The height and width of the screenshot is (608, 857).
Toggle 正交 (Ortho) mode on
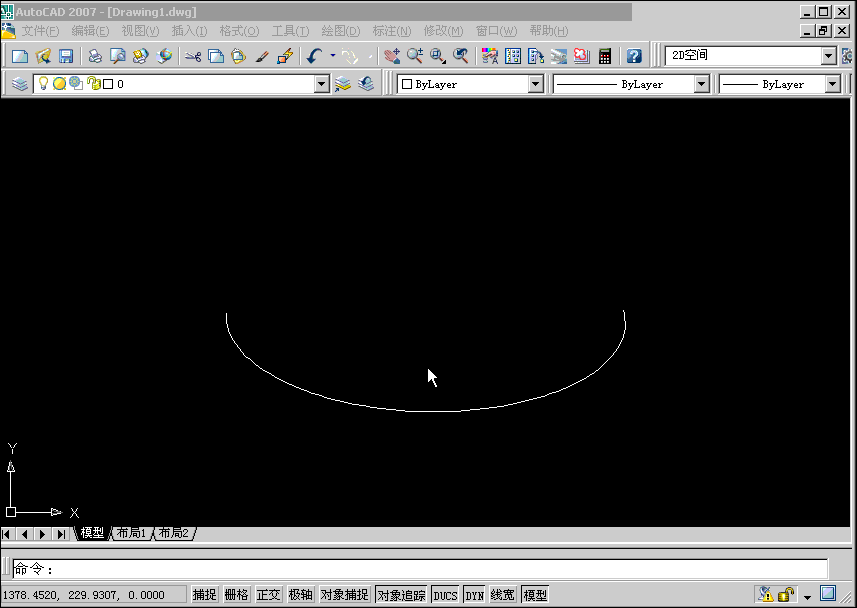coord(268,593)
